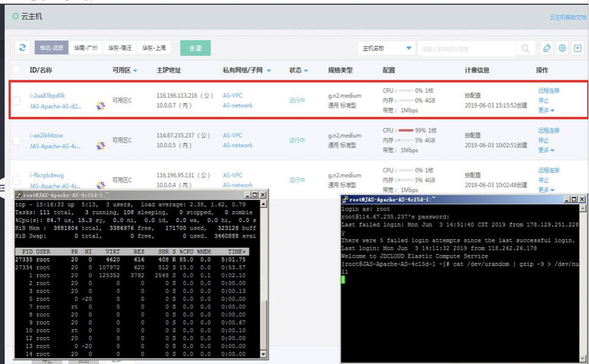Click 内存 5% bar in i-ao2ik64zcw row

coord(406,140)
